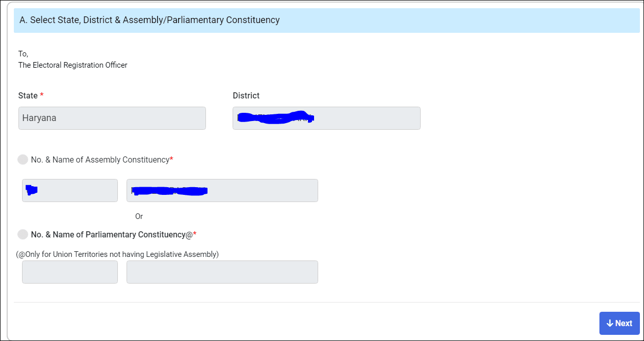Select the Assembly Constituency radio button
644x341 pixels.
tap(23, 160)
